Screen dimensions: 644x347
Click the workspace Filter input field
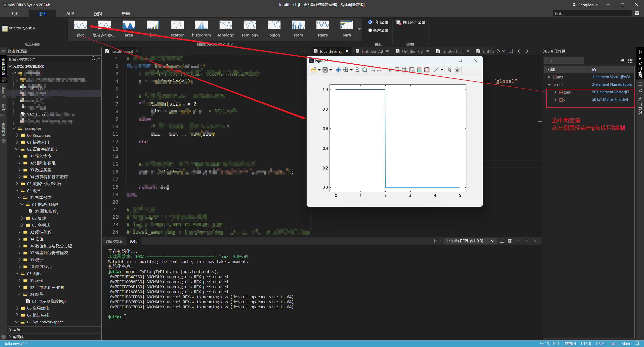click(563, 61)
